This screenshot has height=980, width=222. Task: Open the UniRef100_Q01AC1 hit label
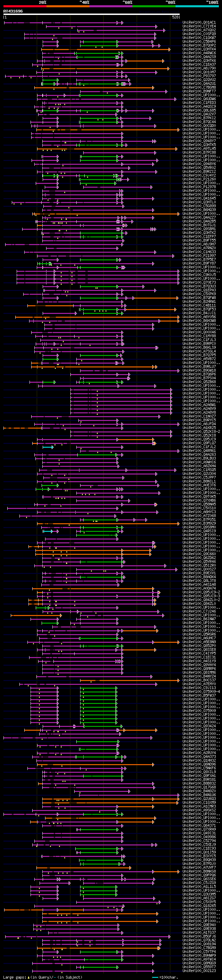(199, 23)
